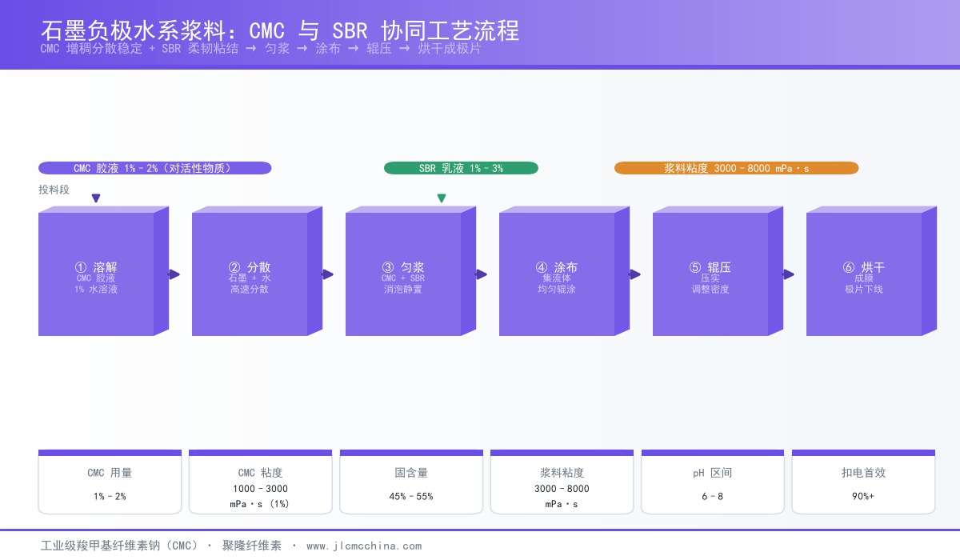Screen dimensions: 960x560
Task: Select the ④ 涂布 step heading
Action: (x=557, y=267)
